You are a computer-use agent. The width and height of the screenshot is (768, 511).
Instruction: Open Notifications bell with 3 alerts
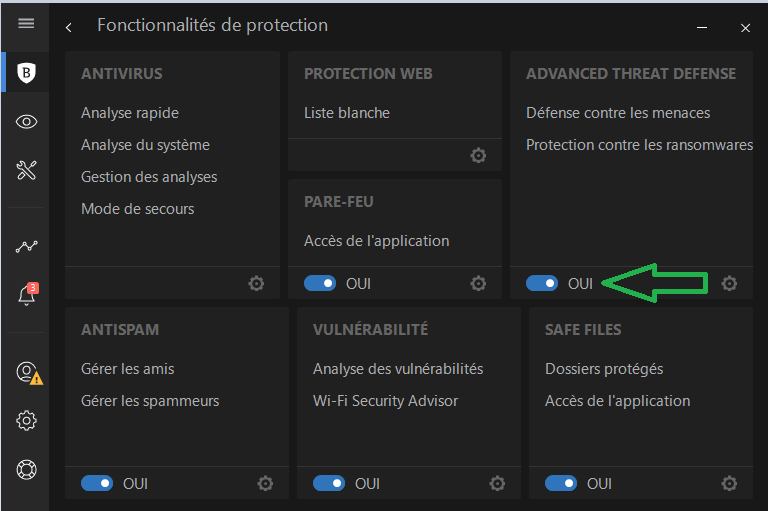(x=27, y=294)
